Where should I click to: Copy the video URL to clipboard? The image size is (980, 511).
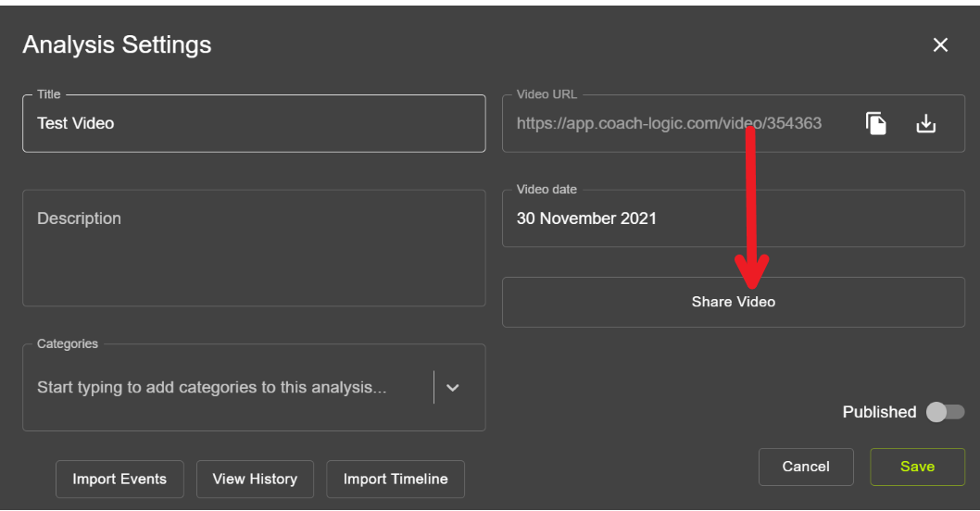click(x=876, y=123)
